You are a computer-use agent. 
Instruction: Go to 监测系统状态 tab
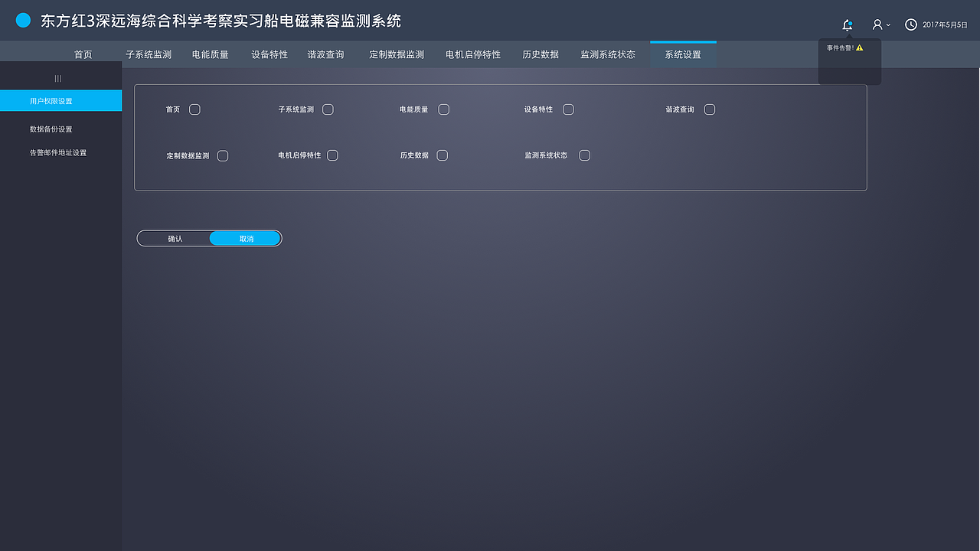608,55
